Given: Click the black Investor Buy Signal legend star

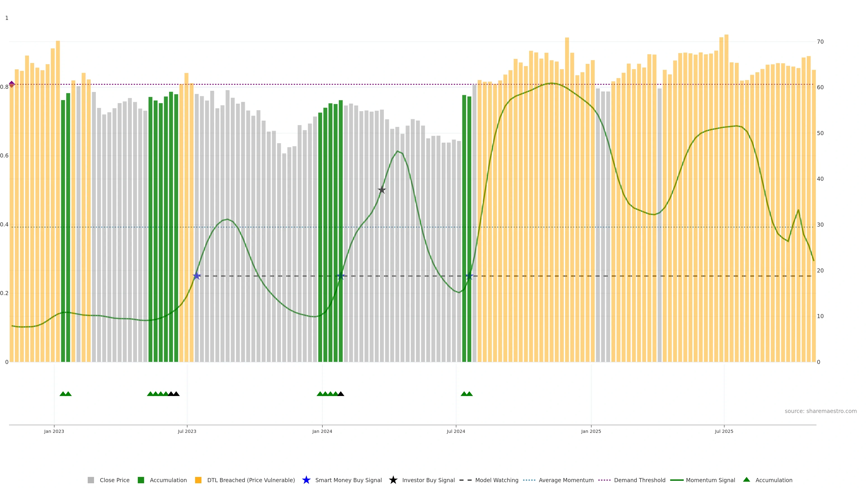Looking at the screenshot, I should tap(393, 480).
